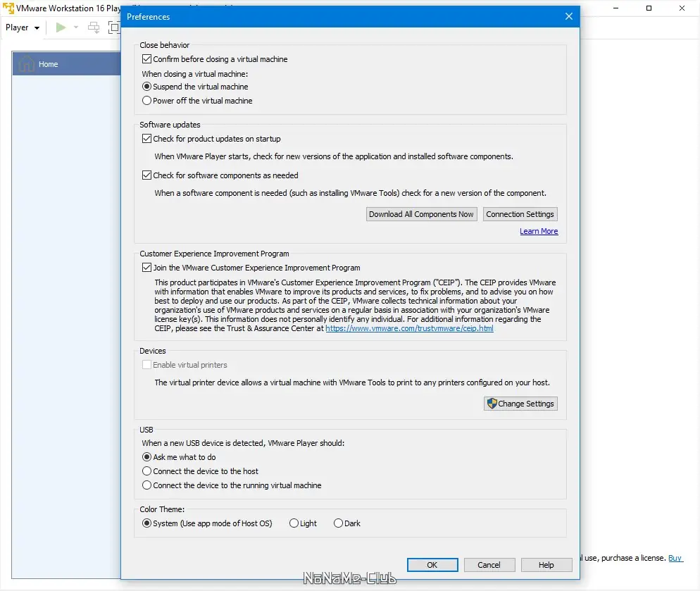
Task: Maximize the VMware Workstation window
Action: [649, 8]
